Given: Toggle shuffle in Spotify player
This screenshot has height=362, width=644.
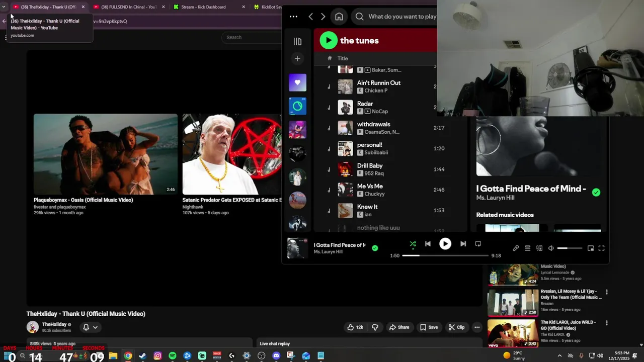Looking at the screenshot, I should [x=413, y=244].
